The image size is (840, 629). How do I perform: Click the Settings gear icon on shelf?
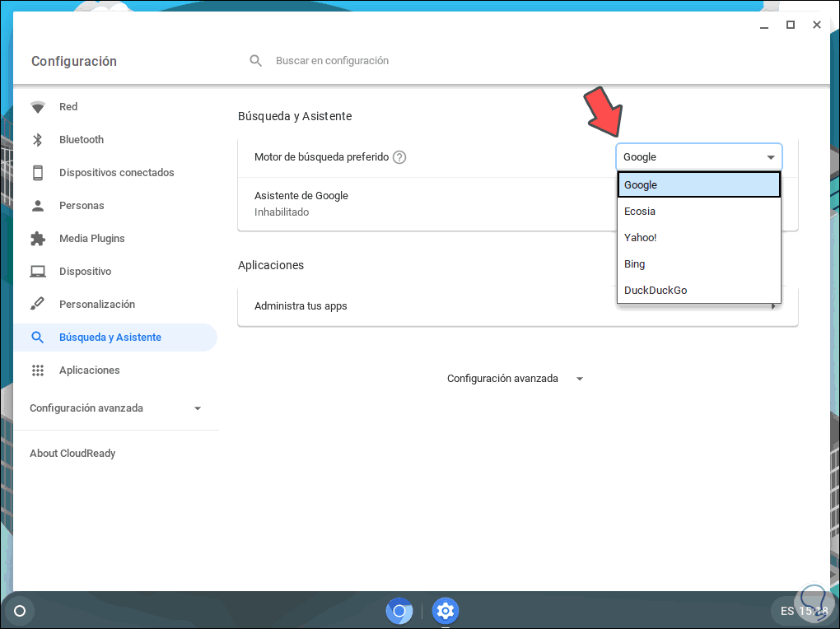(x=446, y=611)
